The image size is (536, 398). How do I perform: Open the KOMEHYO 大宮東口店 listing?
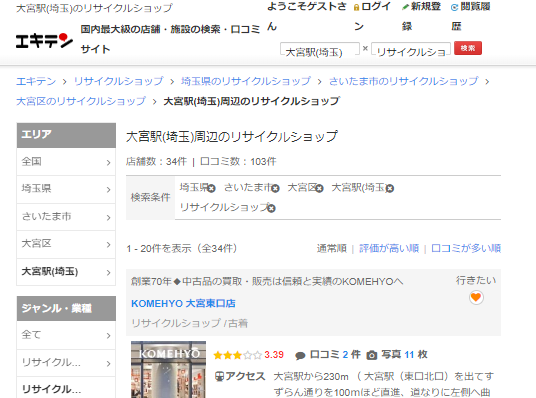183,303
